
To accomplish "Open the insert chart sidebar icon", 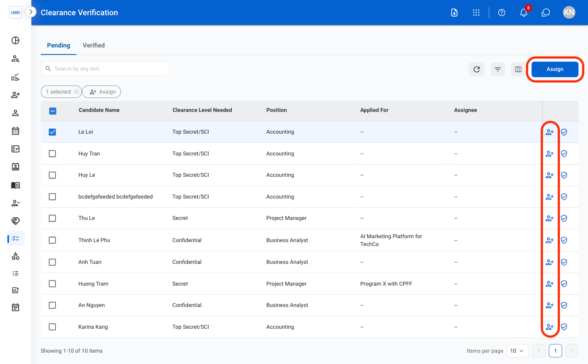I will [x=15, y=290].
